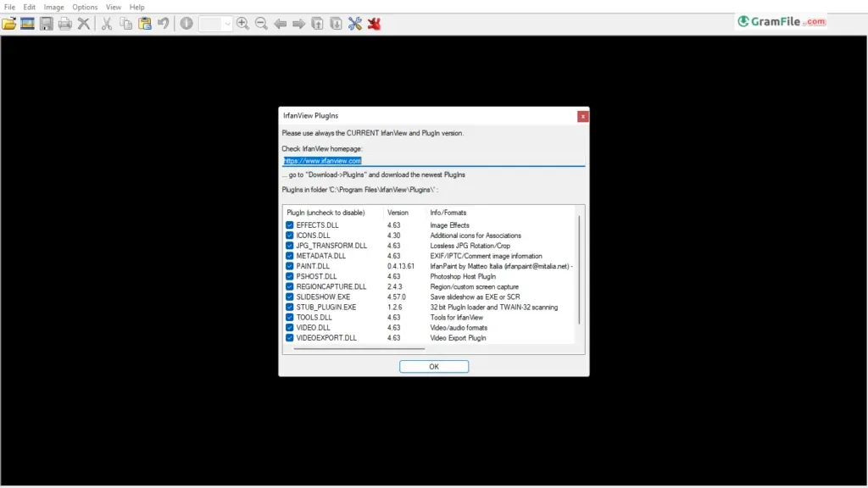
Task: Open the image Information icon
Action: pyautogui.click(x=186, y=23)
